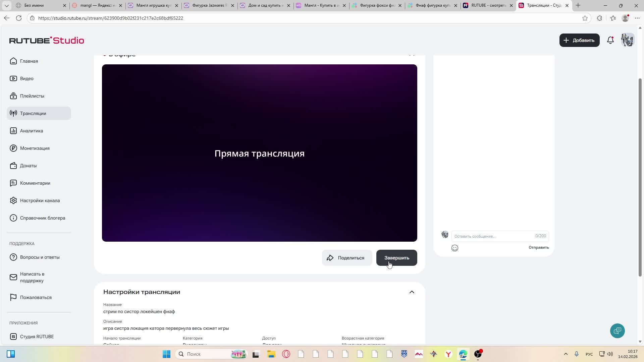This screenshot has width=644, height=362.
Task: Go to the Монетизация section
Action: pos(35,148)
